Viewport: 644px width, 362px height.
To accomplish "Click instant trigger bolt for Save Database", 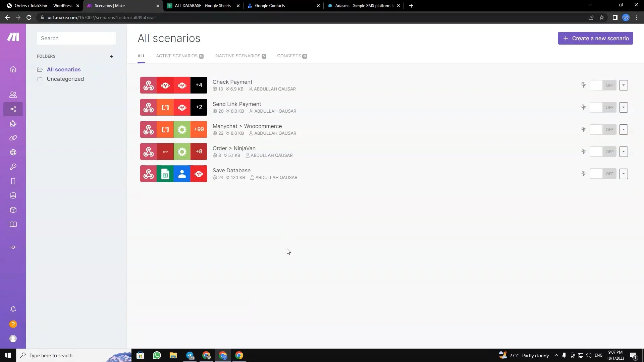I will (x=583, y=174).
